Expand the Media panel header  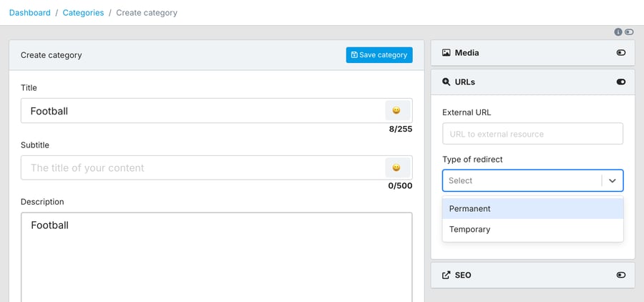coord(532,52)
